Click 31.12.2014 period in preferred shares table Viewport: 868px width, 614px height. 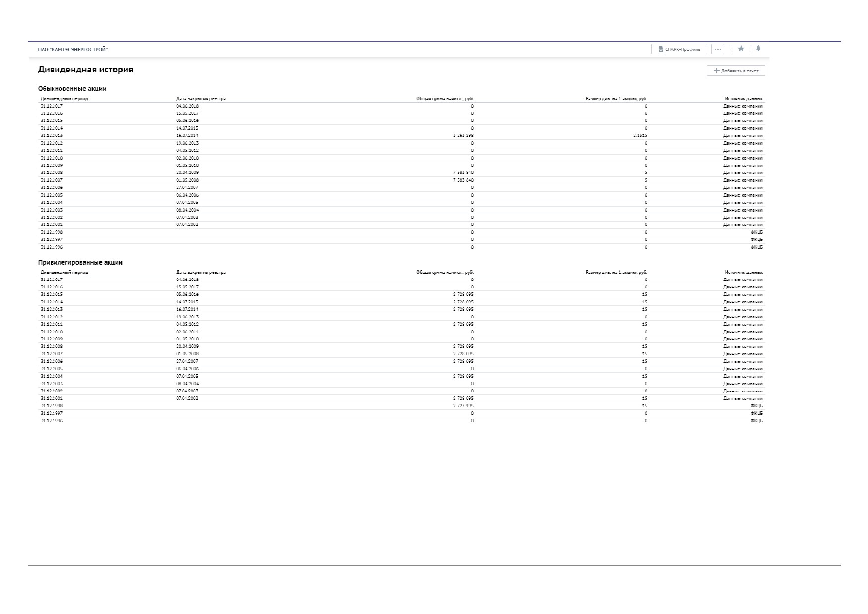tap(52, 302)
